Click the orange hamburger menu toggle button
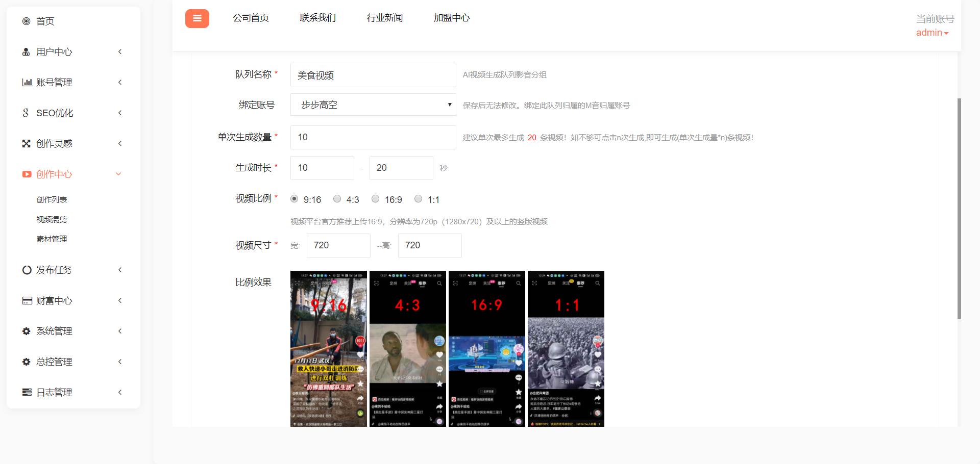The height and width of the screenshot is (464, 980). [197, 19]
